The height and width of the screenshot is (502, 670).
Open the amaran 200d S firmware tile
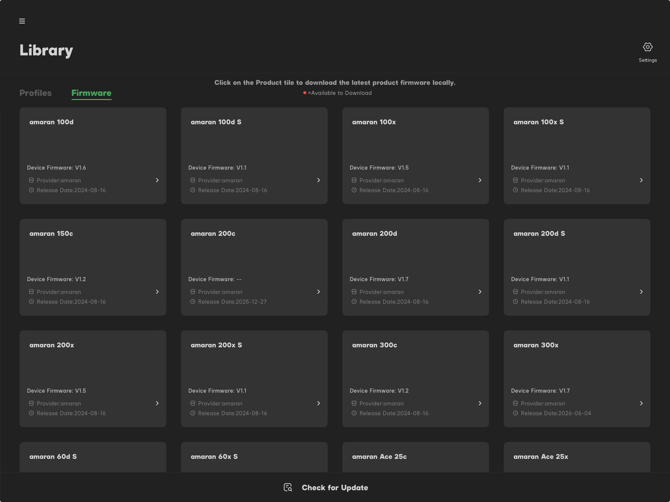point(577,267)
